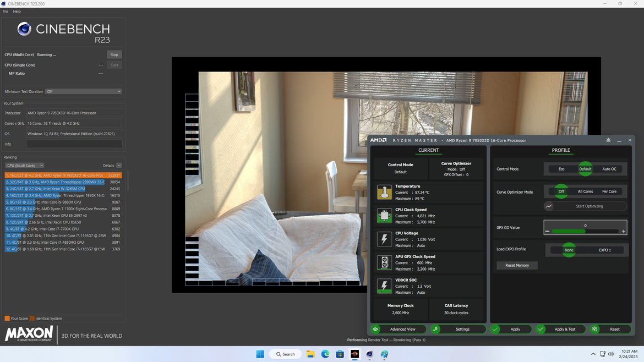The height and width of the screenshot is (362, 644).
Task: Open Microsoft Store from the taskbar
Action: point(340,354)
